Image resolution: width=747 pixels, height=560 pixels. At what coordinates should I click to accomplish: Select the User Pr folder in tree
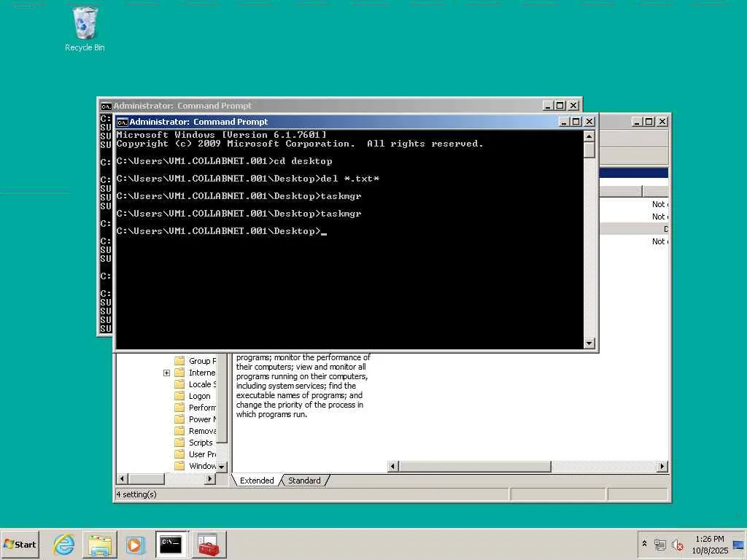(x=196, y=454)
